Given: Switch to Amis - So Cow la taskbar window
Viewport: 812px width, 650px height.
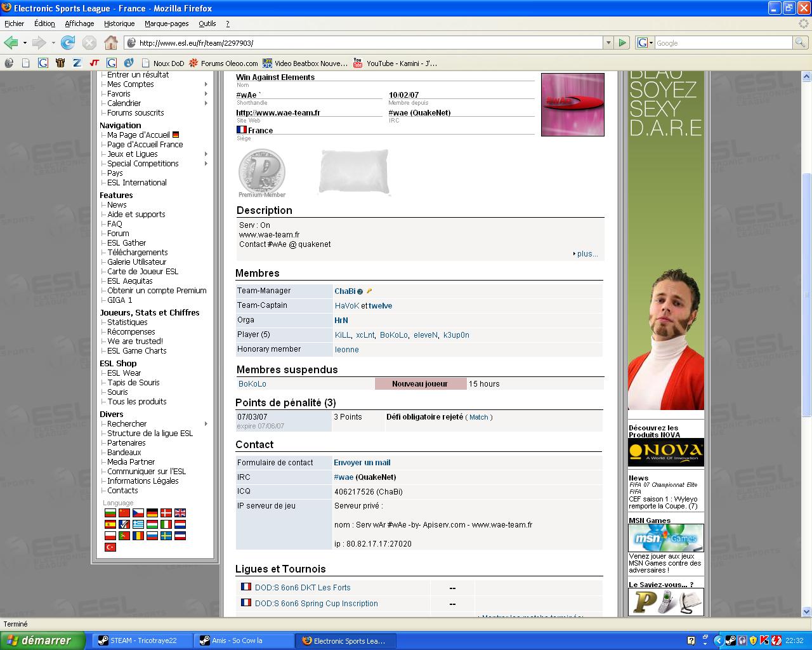Looking at the screenshot, I should pyautogui.click(x=244, y=640).
